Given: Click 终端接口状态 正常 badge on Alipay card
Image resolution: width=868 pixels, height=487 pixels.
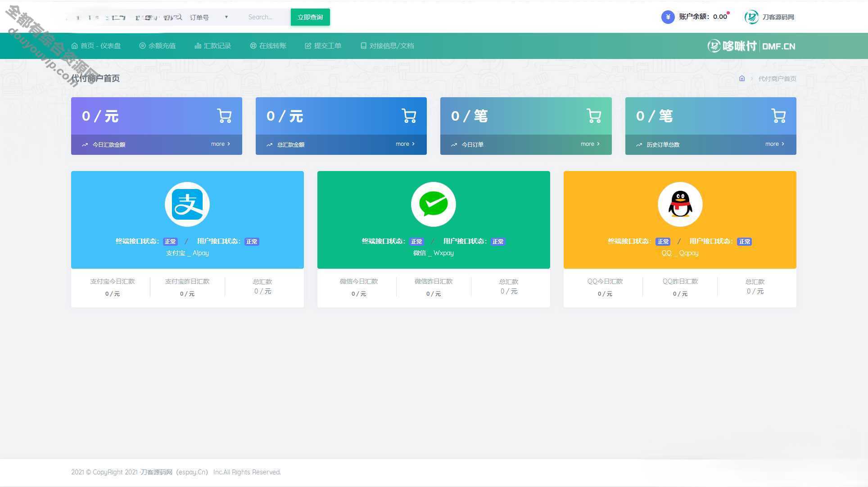Looking at the screenshot, I should point(170,242).
